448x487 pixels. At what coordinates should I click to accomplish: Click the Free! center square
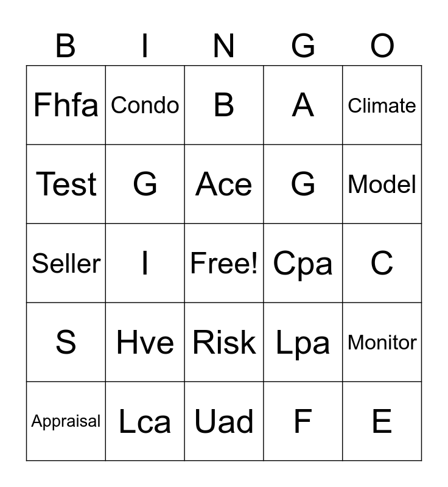pyautogui.click(x=224, y=263)
